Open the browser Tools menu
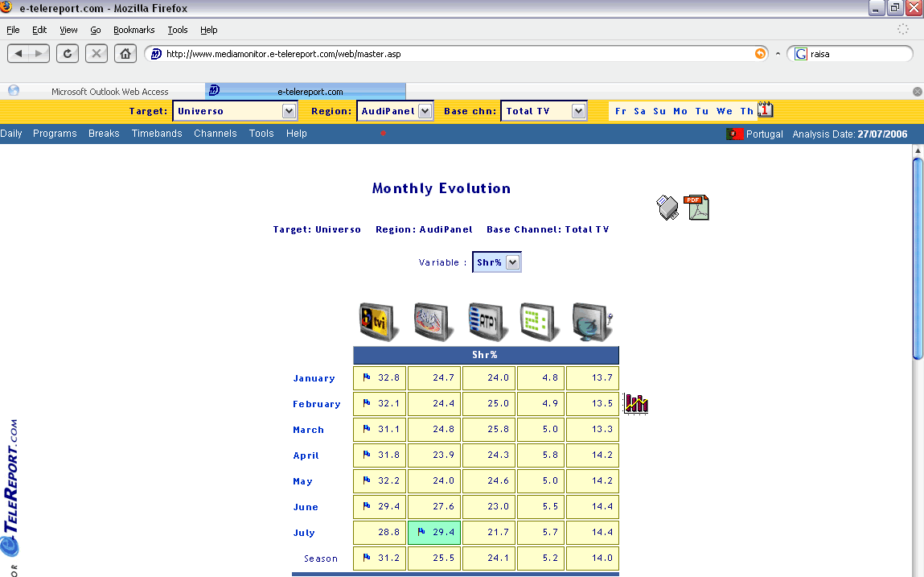 click(x=178, y=30)
